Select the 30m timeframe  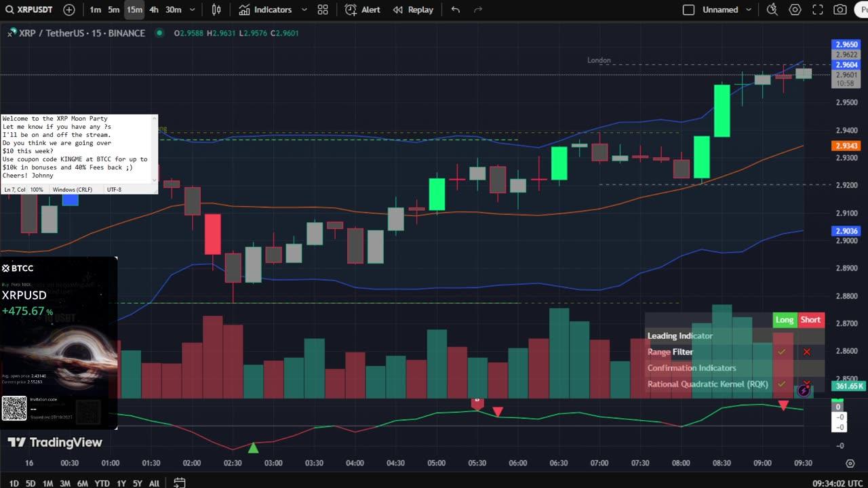point(174,9)
